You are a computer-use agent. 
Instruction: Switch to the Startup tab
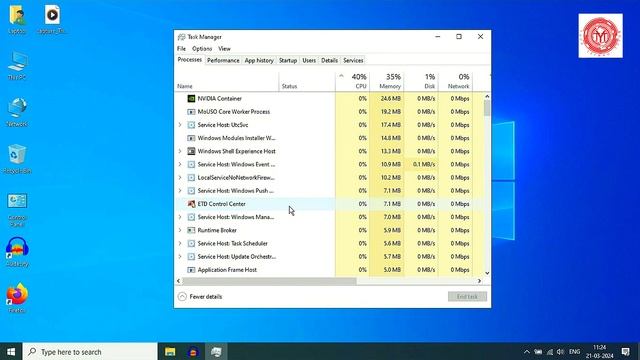288,60
